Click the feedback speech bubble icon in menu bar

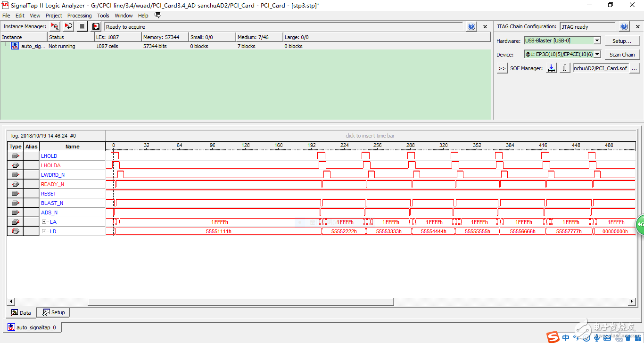pyautogui.click(x=158, y=16)
